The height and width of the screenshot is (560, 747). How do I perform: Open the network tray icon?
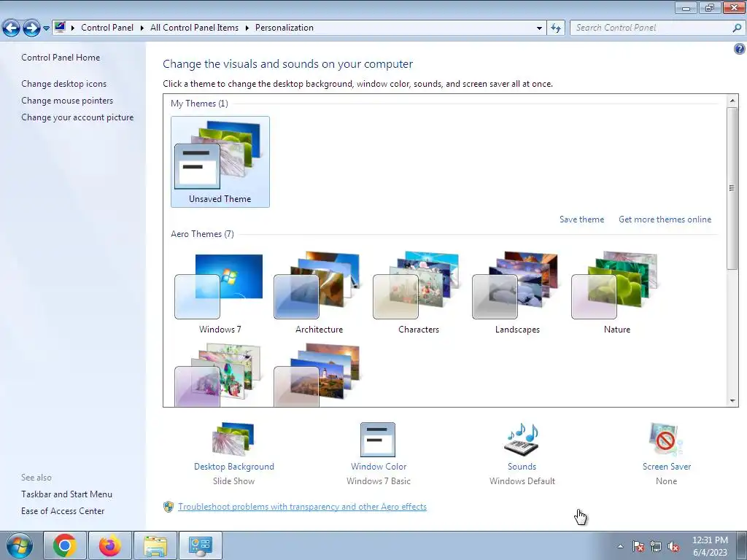click(x=656, y=546)
